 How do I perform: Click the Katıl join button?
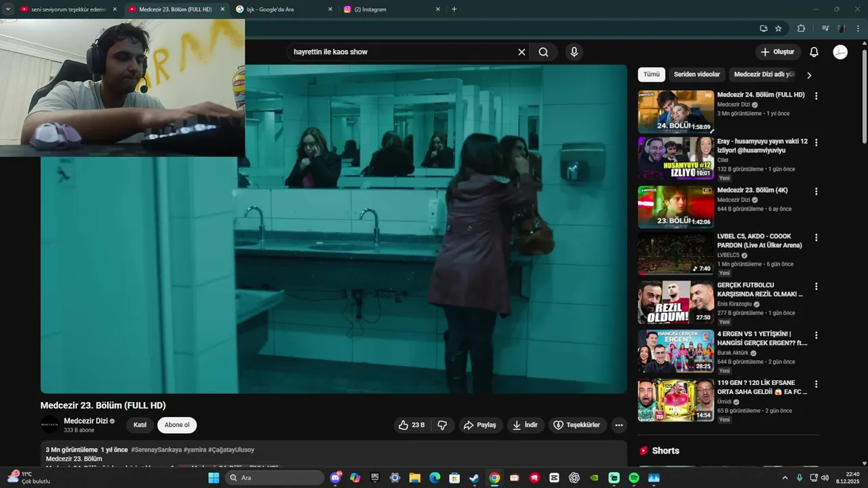[x=140, y=425]
